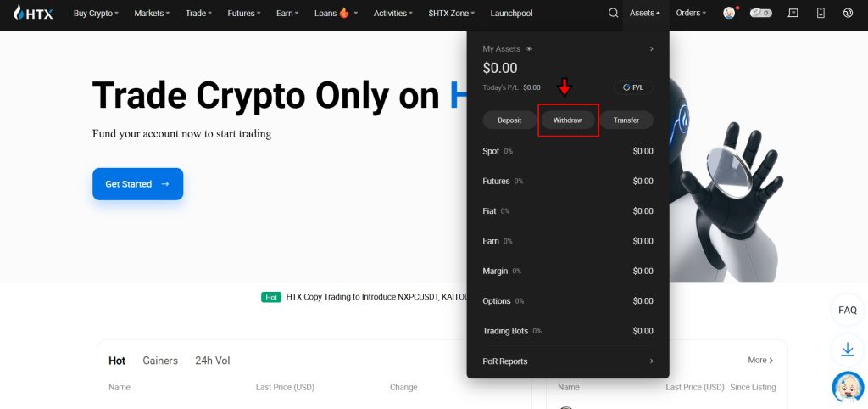This screenshot has width=868, height=409.
Task: Expand the Markets dropdown
Action: click(152, 13)
